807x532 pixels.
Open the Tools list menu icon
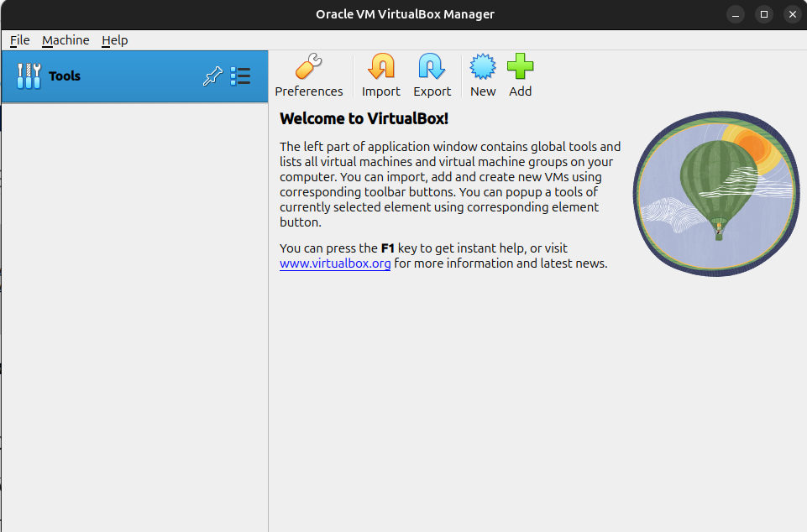click(240, 76)
